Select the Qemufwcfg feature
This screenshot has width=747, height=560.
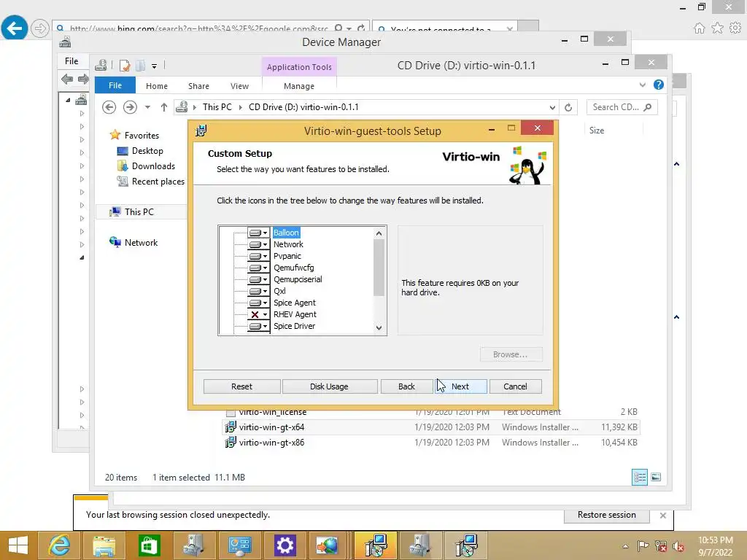pos(293,268)
